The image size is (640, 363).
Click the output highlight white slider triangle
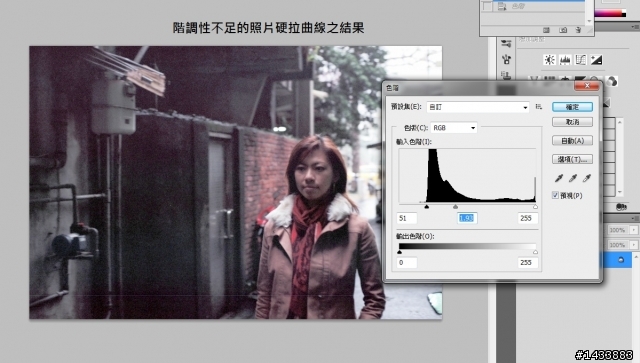pyautogui.click(x=535, y=252)
